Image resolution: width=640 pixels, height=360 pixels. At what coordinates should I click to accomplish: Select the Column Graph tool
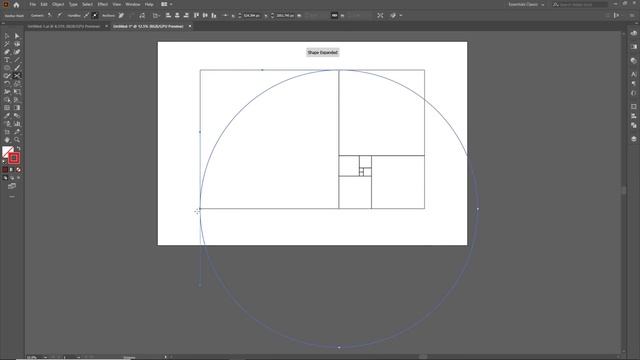pos(17,124)
